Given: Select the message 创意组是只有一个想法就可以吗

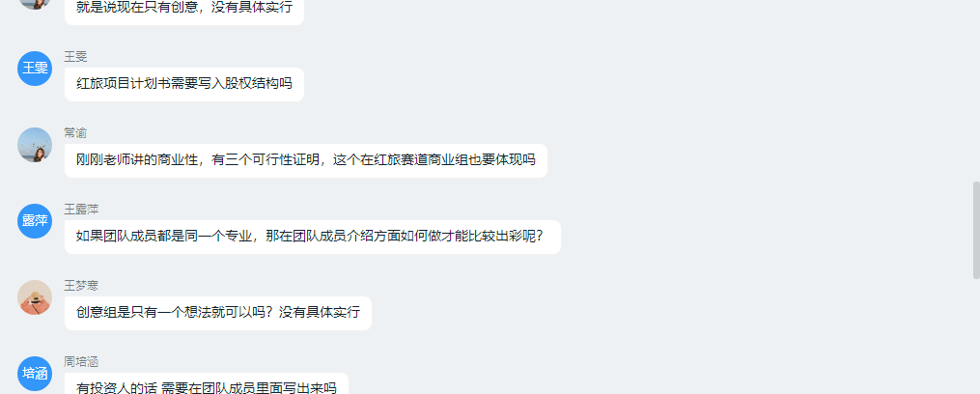Looking at the screenshot, I should (x=218, y=313).
